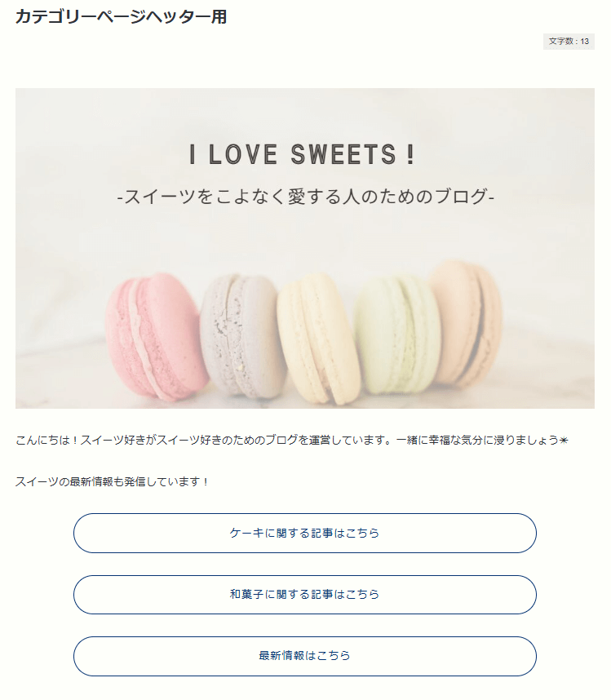Click the pink macaron in the banner
Image resolution: width=611 pixels, height=700 pixels.
(x=155, y=336)
